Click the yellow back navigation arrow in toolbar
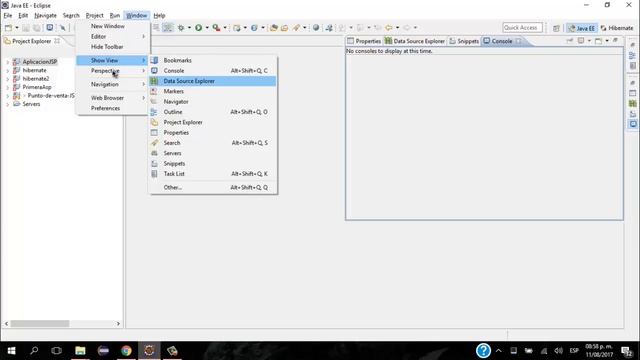Viewport: 640px width, 360px height. (389, 28)
